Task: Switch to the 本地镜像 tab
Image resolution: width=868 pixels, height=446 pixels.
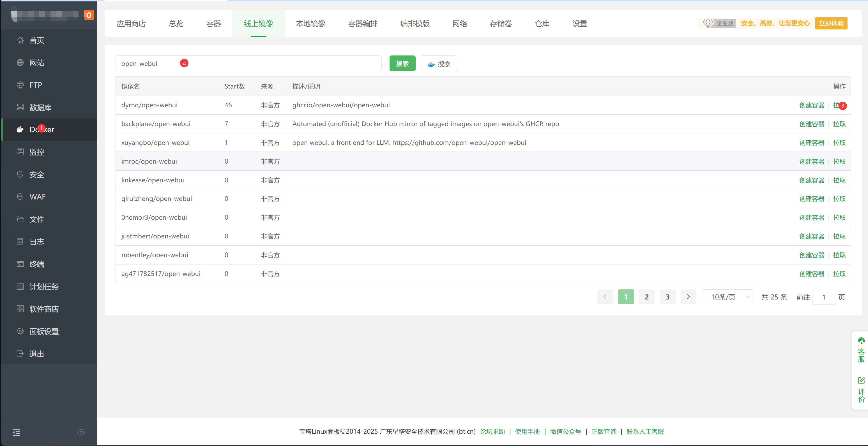Action: pyautogui.click(x=310, y=24)
